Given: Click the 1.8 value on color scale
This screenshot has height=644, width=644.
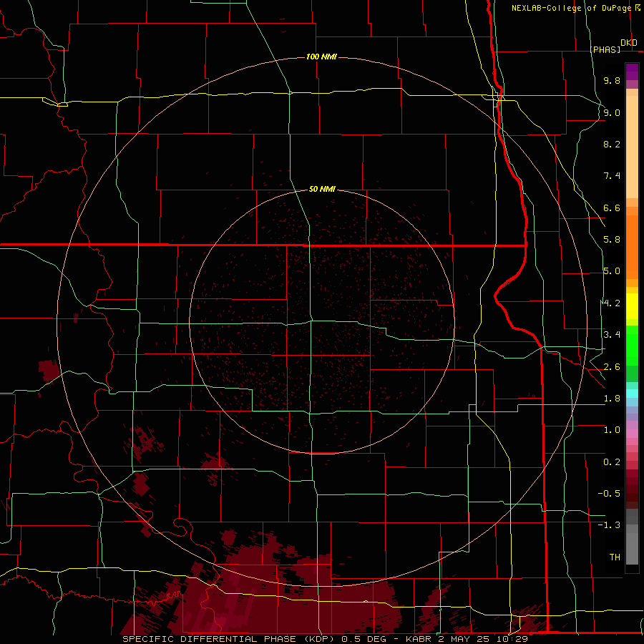Looking at the screenshot, I should [612, 399].
